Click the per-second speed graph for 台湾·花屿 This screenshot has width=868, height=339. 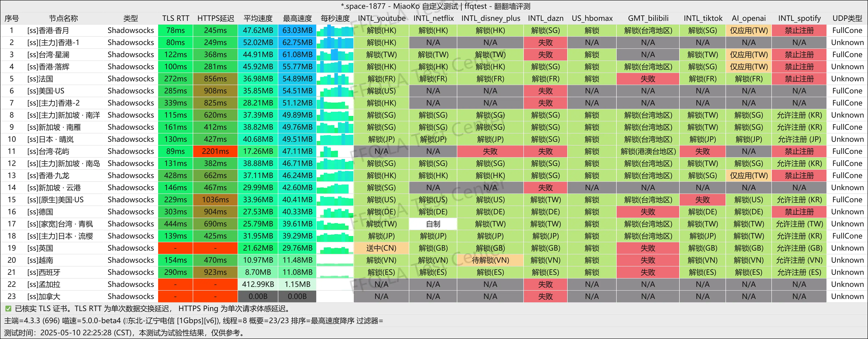coord(335,151)
